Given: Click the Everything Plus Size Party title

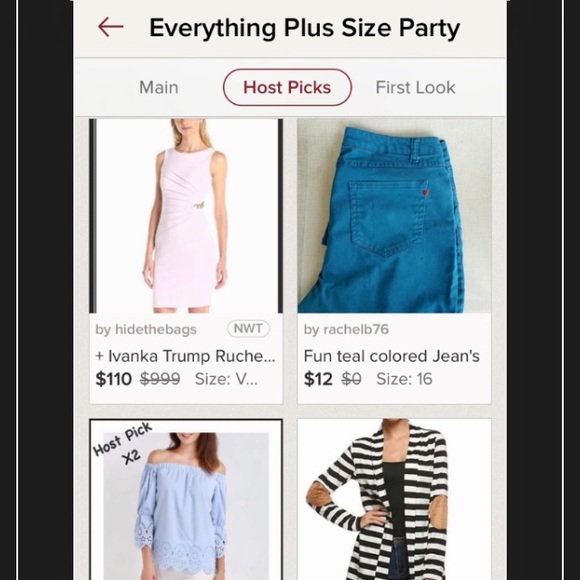Looking at the screenshot, I should (304, 28).
